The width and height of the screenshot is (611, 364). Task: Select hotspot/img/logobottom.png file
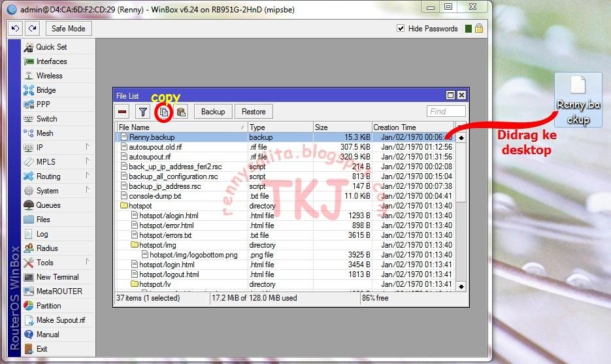pyautogui.click(x=286, y=255)
